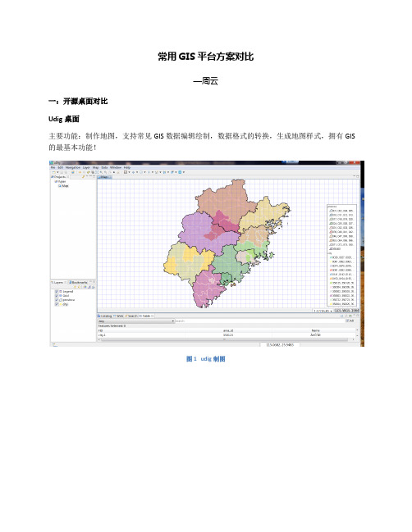The width and height of the screenshot is (412, 532).
Task: Select the Legend layer name
Action: [68, 292]
